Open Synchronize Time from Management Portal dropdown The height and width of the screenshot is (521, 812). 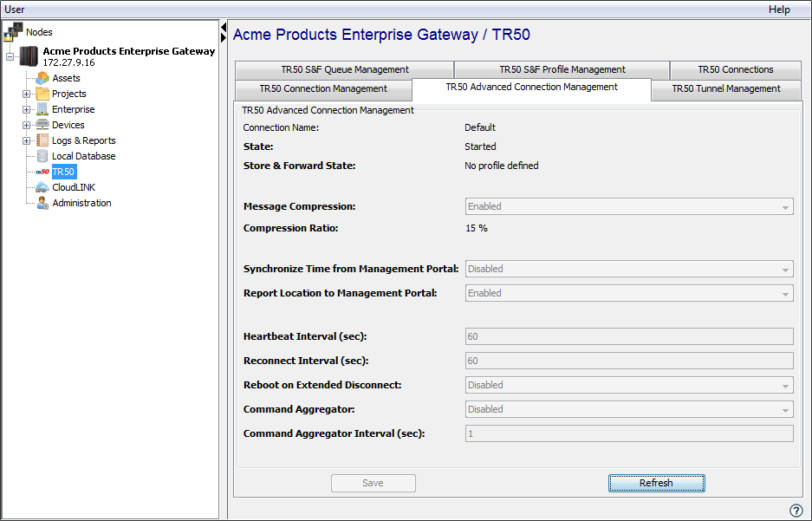(629, 270)
